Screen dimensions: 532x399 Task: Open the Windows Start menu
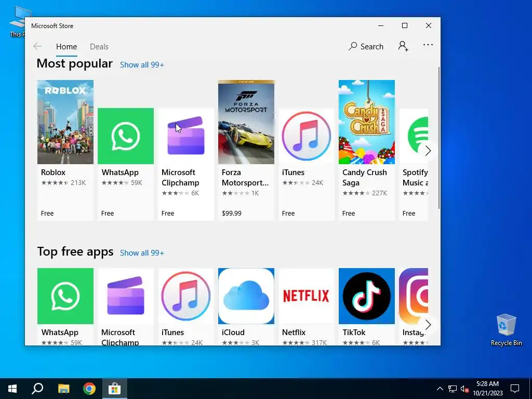12,389
